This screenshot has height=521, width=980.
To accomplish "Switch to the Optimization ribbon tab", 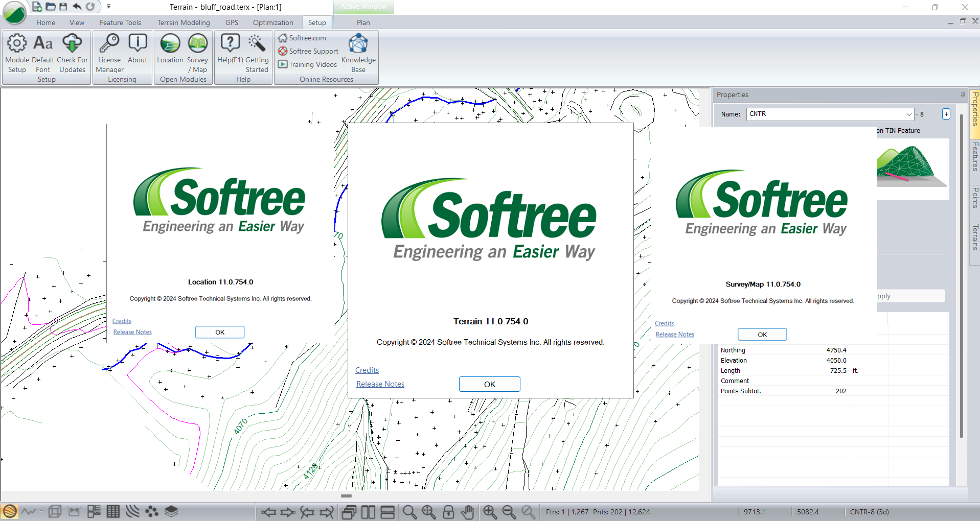I will pos(273,22).
